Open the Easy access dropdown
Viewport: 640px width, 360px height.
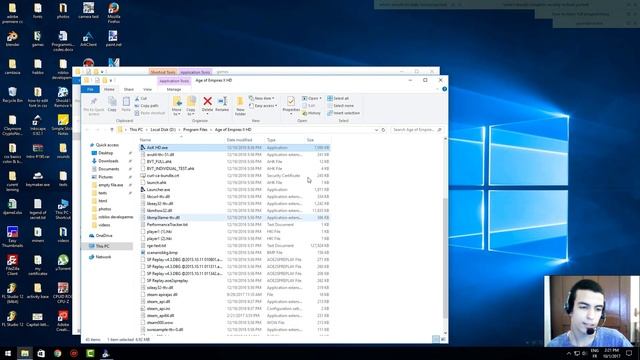[263, 106]
